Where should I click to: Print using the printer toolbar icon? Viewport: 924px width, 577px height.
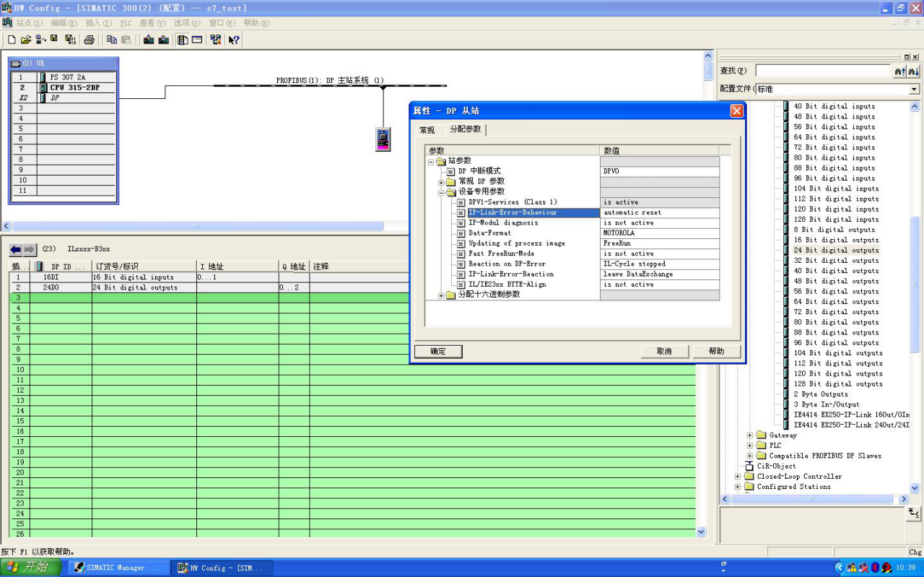[x=90, y=40]
